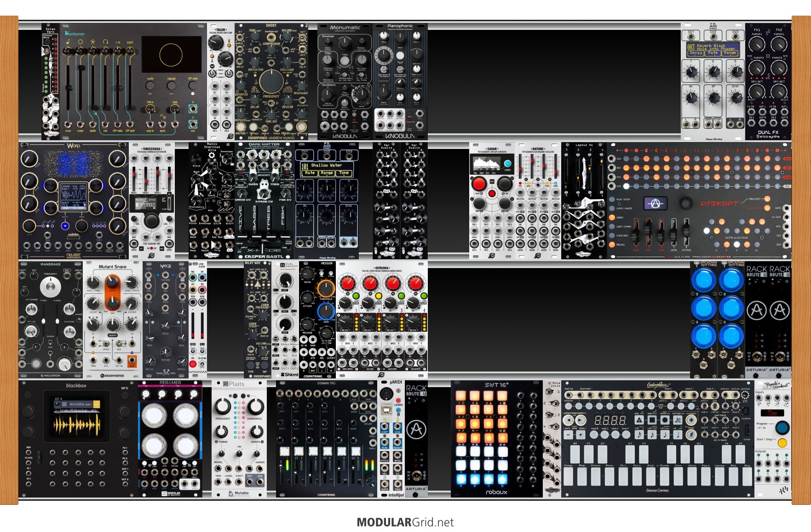Screen dimensions: 811x532
Task: Click the top-left white pad on Per4mer
Action: [x=154, y=416]
